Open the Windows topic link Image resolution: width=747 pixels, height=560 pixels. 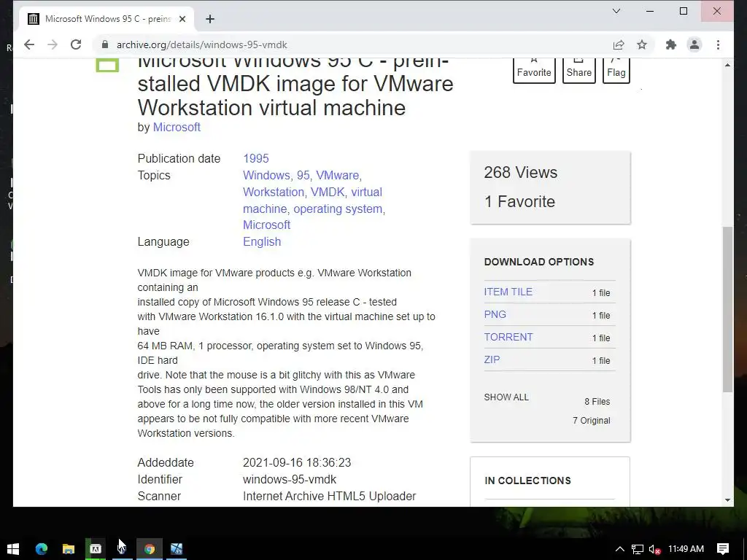(x=266, y=175)
